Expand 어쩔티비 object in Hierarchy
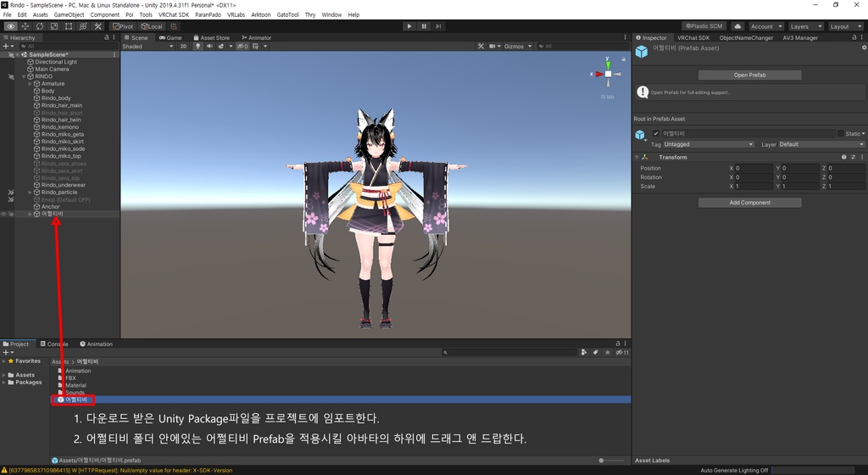The height and width of the screenshot is (475, 868). (x=31, y=214)
